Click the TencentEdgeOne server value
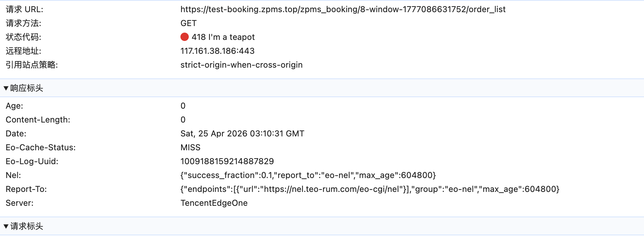644x236 pixels. [x=214, y=203]
